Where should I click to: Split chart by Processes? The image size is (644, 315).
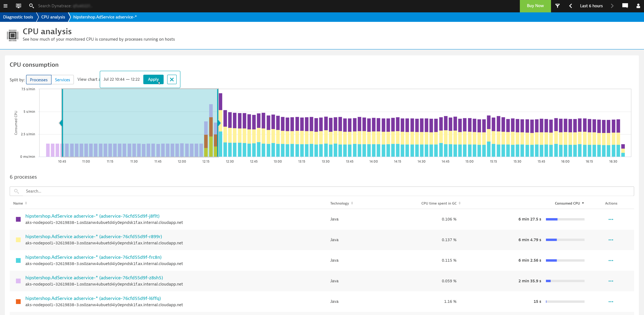pyautogui.click(x=39, y=80)
